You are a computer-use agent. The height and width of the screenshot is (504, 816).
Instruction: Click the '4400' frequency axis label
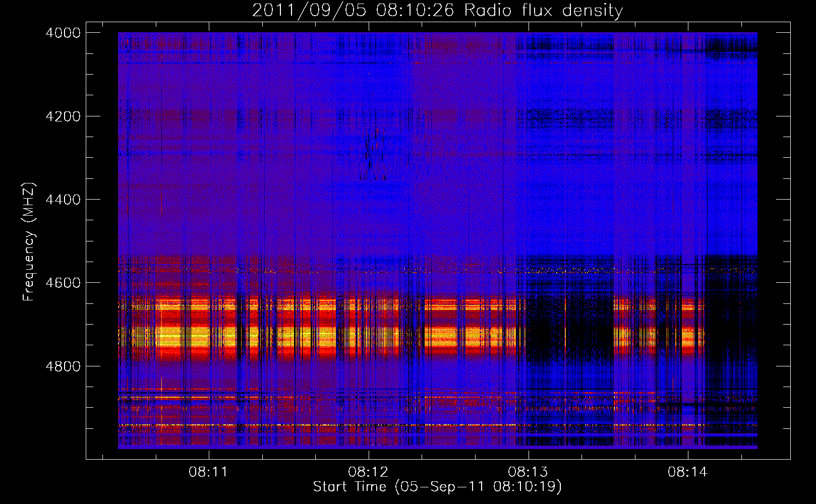pos(63,200)
